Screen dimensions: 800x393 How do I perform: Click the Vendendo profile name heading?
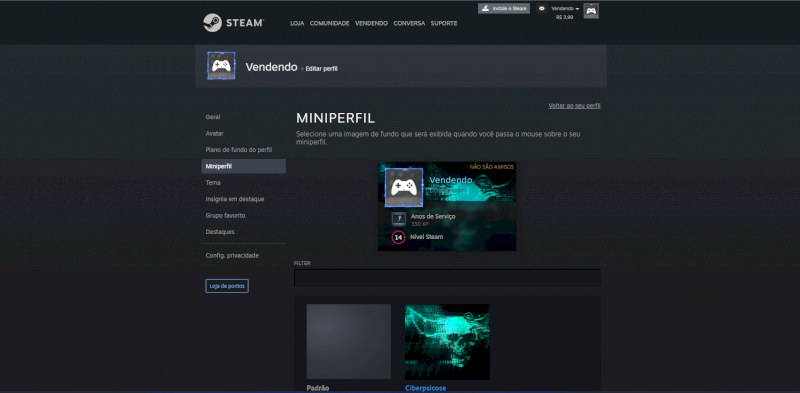click(x=271, y=67)
